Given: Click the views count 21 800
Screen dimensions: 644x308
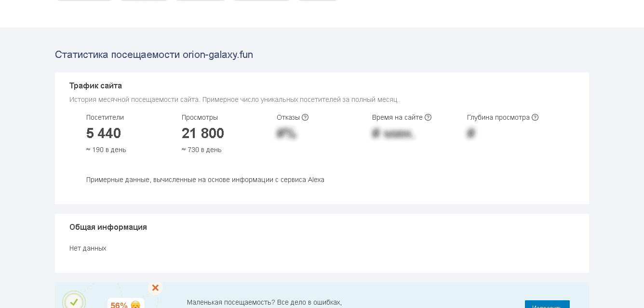Looking at the screenshot, I should coord(203,133).
